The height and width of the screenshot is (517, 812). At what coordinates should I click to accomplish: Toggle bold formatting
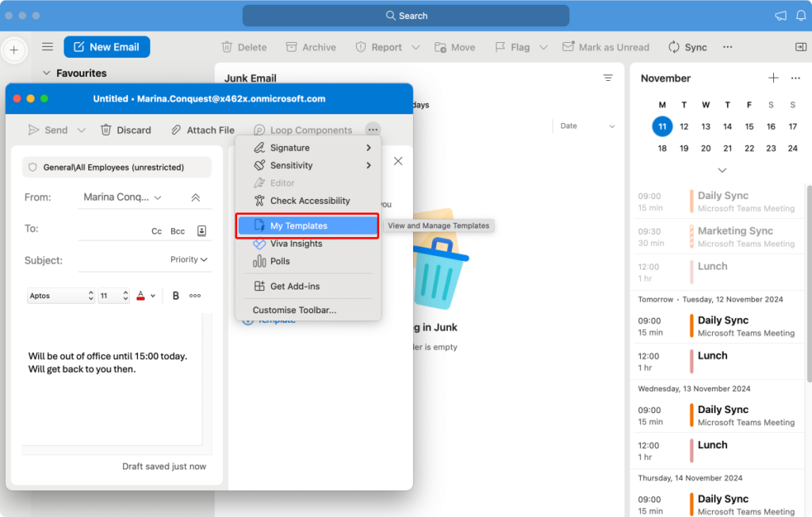click(x=175, y=296)
